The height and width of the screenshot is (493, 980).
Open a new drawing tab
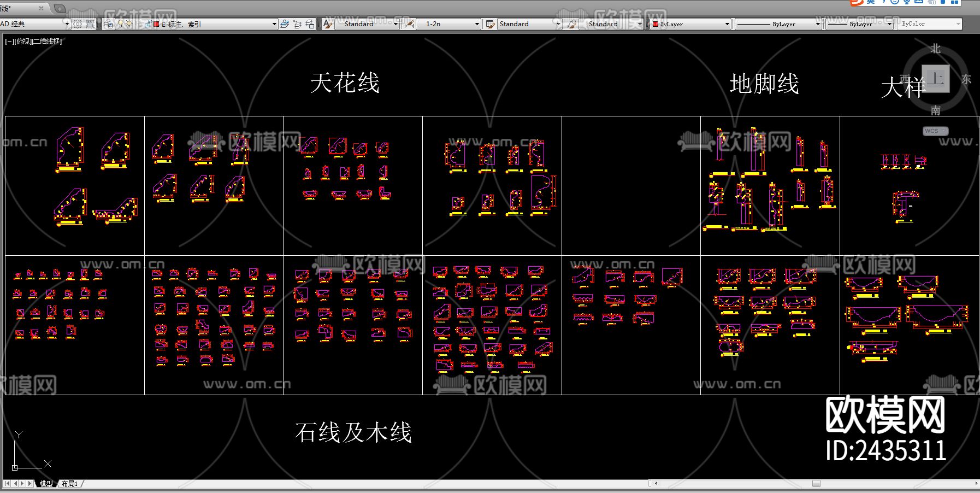[60, 8]
